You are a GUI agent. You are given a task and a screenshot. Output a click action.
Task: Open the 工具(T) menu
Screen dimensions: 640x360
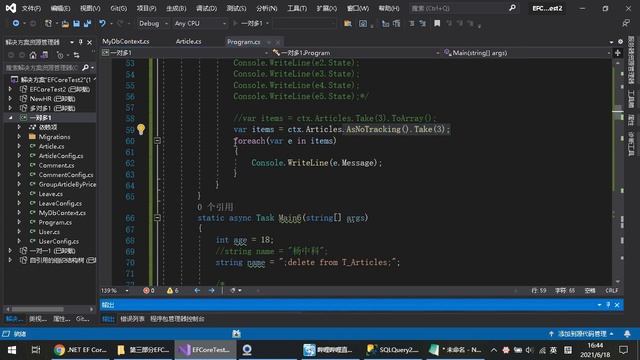297,8
